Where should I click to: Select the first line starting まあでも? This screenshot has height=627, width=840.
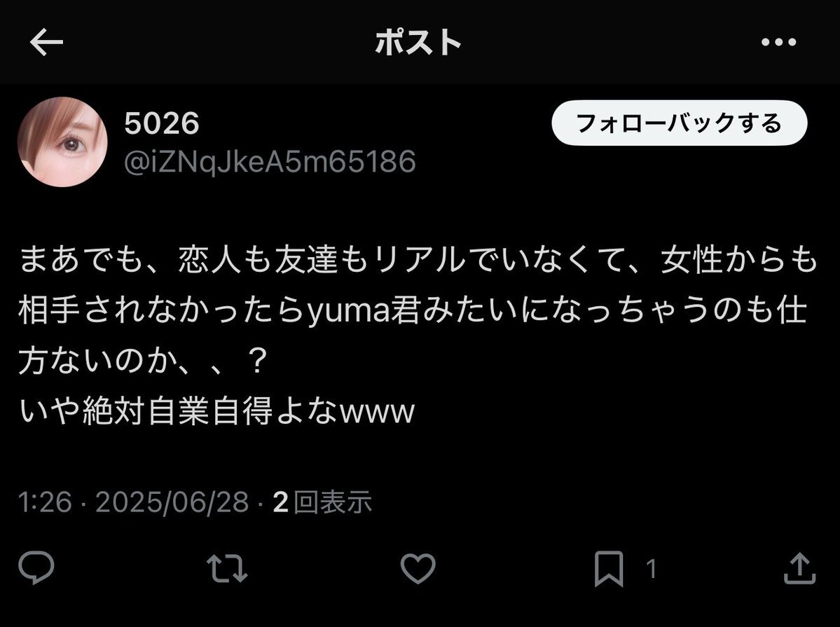point(418,260)
